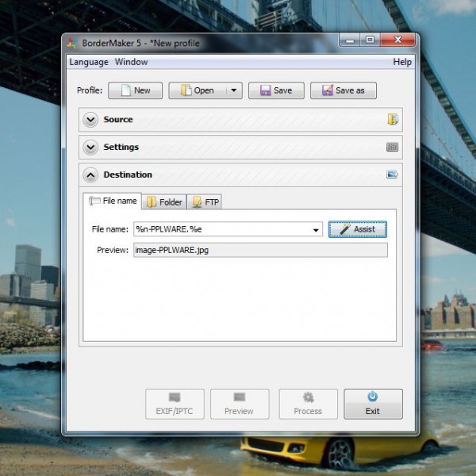
Task: Click the Settings panel icon on the right
Action: point(392,148)
